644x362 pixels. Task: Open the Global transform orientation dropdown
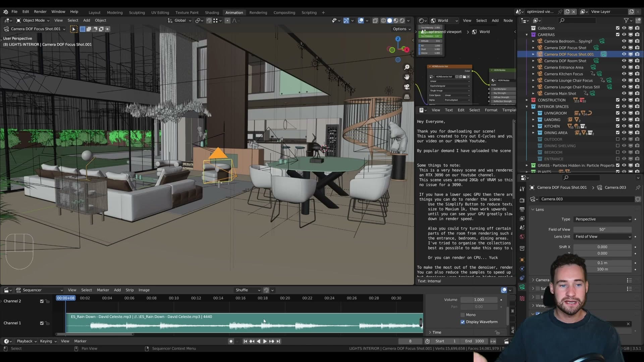[179, 20]
